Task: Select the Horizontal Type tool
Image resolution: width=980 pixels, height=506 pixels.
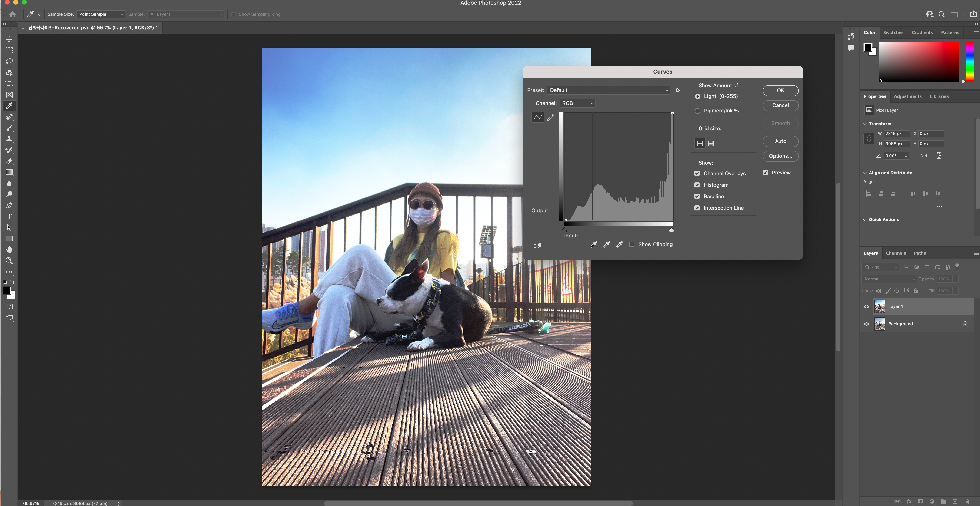Action: [9, 217]
